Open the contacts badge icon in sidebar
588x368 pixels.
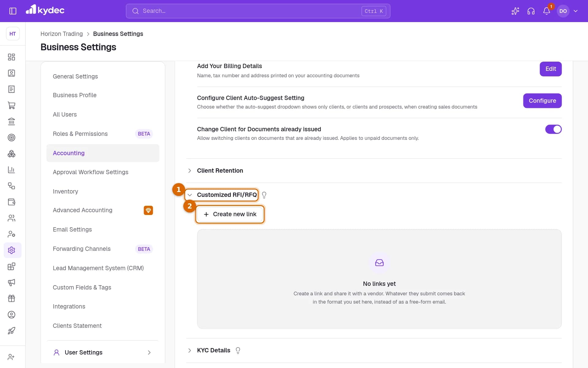coord(11,73)
